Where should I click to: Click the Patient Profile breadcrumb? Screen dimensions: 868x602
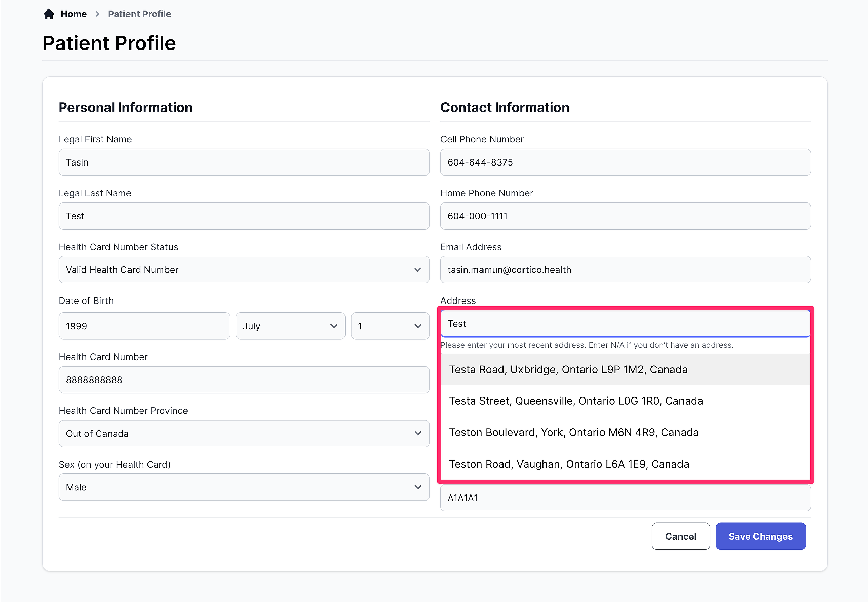tap(139, 14)
